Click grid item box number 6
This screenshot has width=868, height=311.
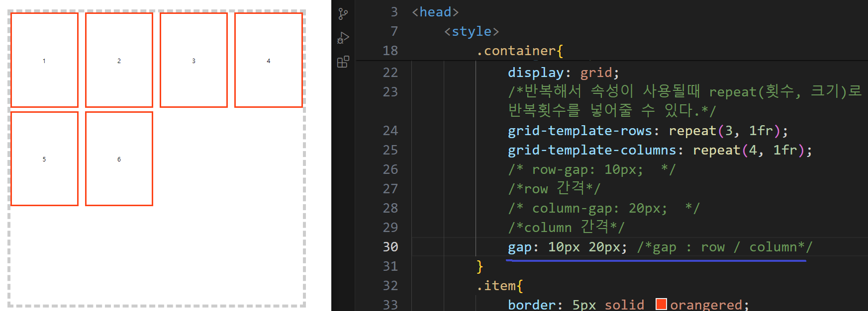tap(119, 158)
